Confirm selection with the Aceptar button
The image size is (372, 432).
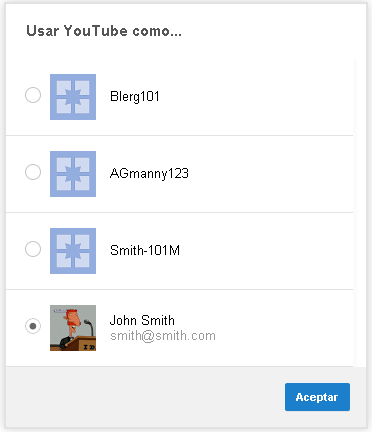317,397
